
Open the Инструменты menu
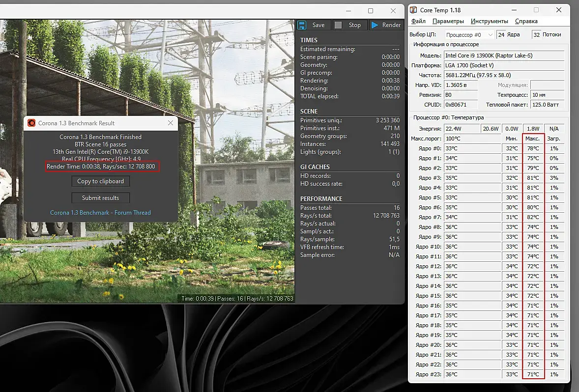[489, 21]
